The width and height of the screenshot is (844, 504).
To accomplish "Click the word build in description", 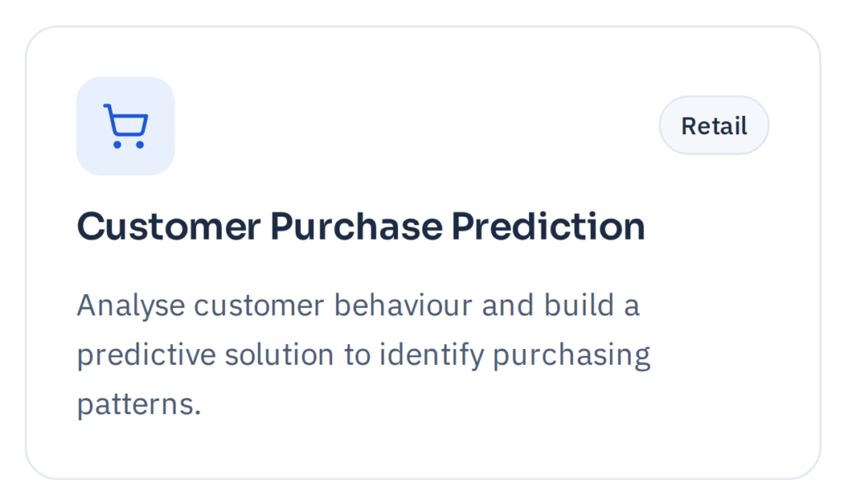I will click(579, 305).
